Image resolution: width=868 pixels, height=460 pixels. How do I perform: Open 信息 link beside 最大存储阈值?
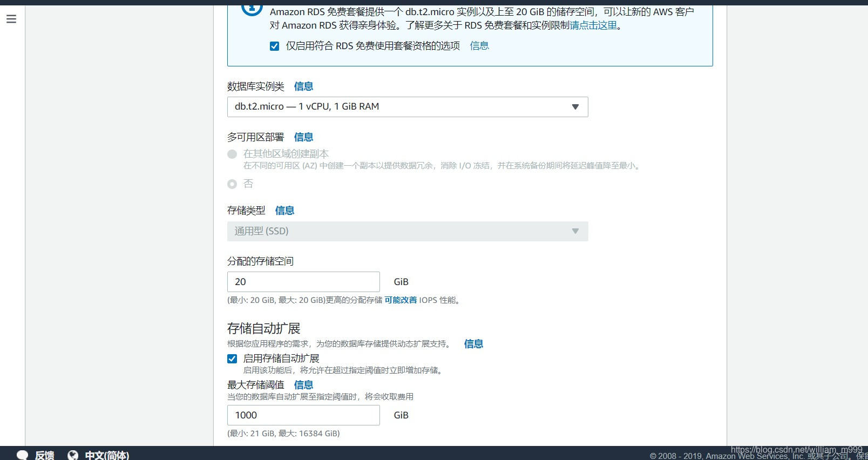303,385
